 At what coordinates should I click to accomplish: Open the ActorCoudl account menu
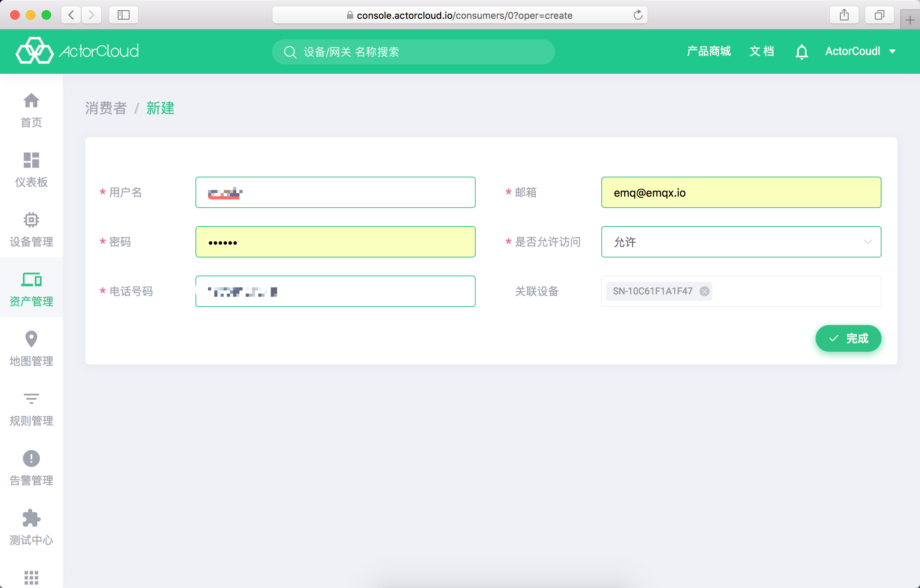(860, 51)
